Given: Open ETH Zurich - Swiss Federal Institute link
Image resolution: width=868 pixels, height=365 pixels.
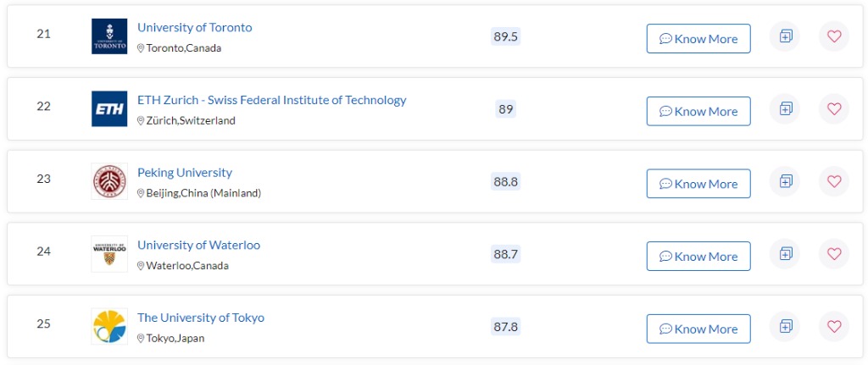Looking at the screenshot, I should [272, 100].
